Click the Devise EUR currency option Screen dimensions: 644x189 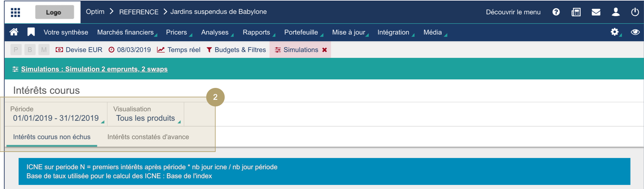pyautogui.click(x=84, y=50)
